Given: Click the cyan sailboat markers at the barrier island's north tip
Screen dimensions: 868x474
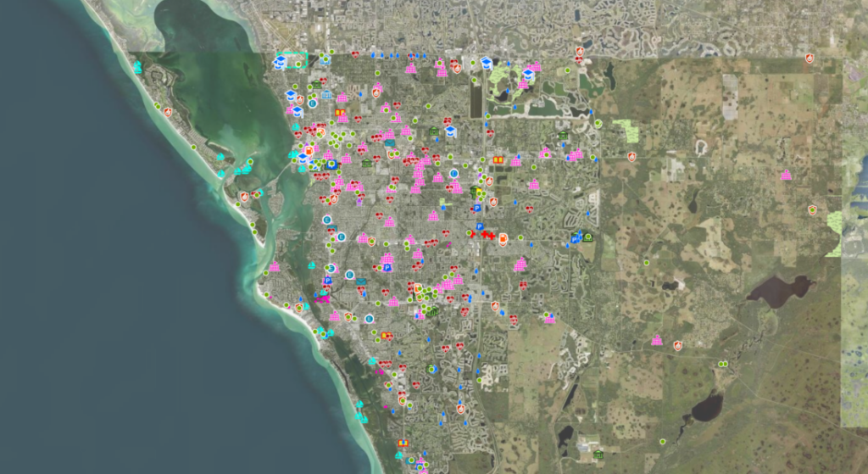Looking at the screenshot, I should [x=137, y=67].
